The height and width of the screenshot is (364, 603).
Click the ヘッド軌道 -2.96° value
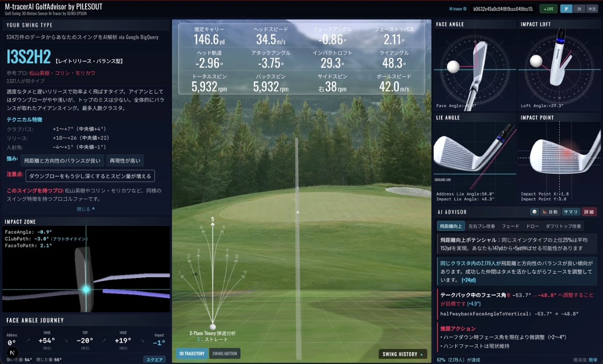point(209,63)
